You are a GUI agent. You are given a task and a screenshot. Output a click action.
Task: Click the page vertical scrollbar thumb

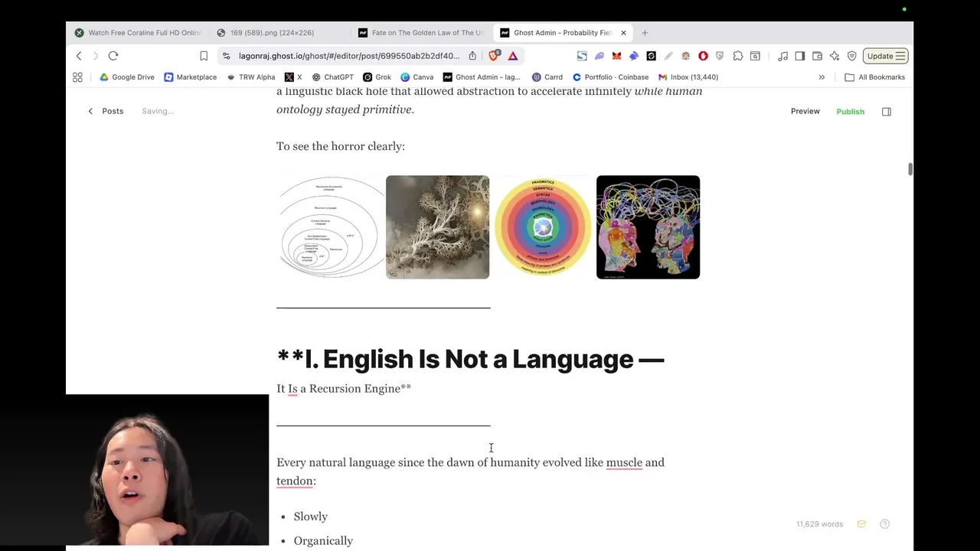(910, 169)
